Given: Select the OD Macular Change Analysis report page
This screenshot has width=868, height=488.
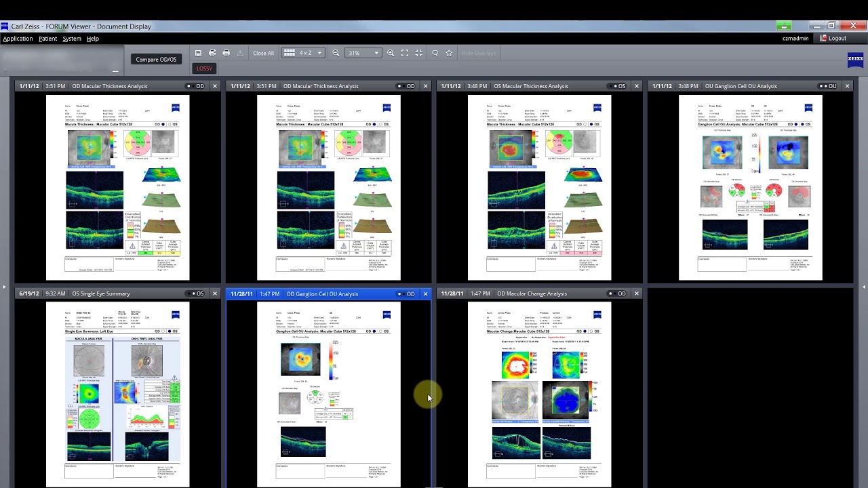Looking at the screenshot, I should click(x=539, y=394).
